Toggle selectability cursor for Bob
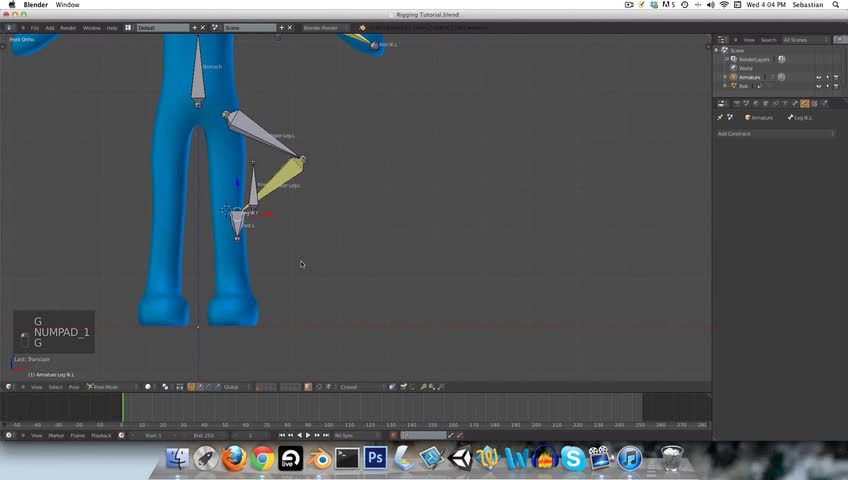Screen dimensions: 848x480 click(827, 86)
